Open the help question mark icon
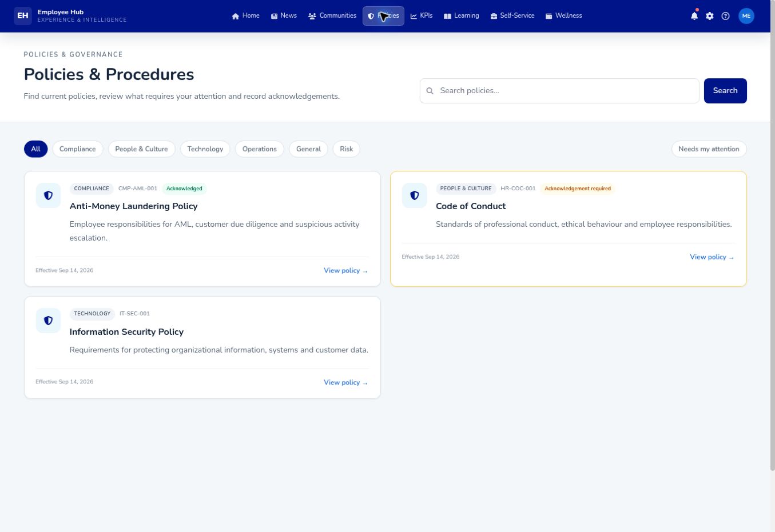This screenshot has width=775, height=532. pyautogui.click(x=726, y=16)
